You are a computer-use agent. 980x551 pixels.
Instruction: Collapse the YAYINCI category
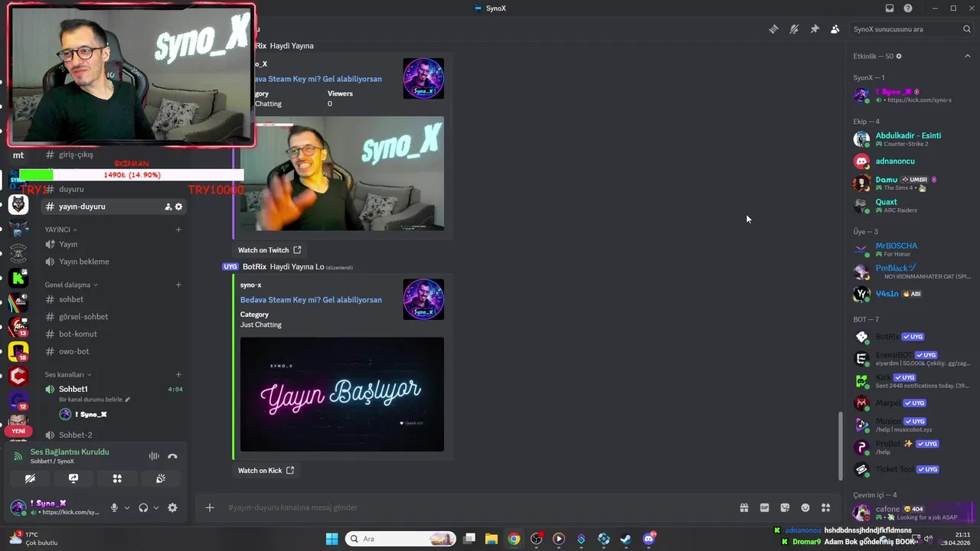(60, 230)
